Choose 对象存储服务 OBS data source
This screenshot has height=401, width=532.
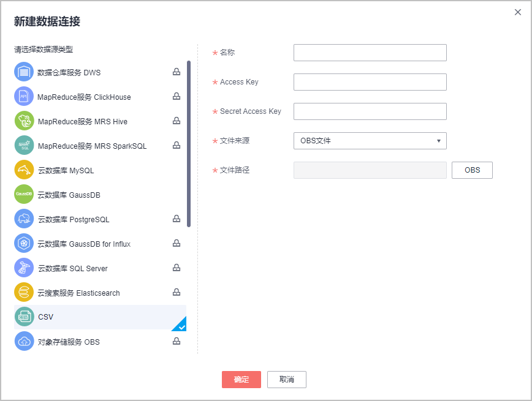tap(69, 342)
